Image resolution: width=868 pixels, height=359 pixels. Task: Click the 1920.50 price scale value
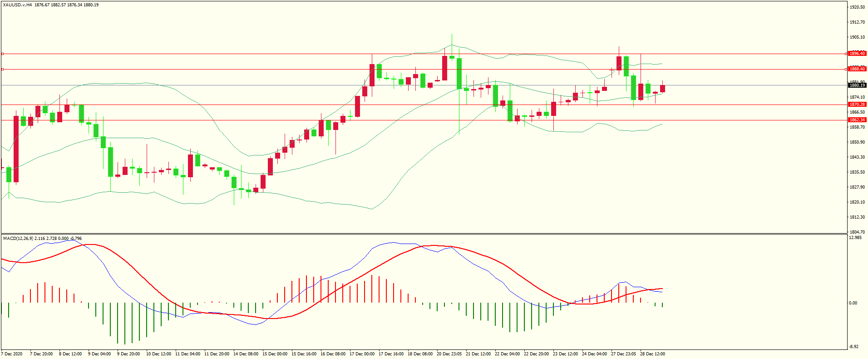(857, 7)
